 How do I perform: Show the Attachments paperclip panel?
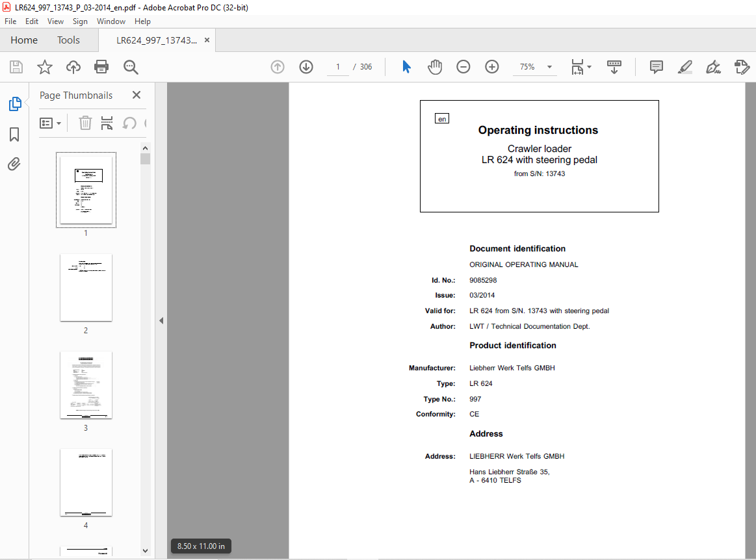pyautogui.click(x=14, y=164)
